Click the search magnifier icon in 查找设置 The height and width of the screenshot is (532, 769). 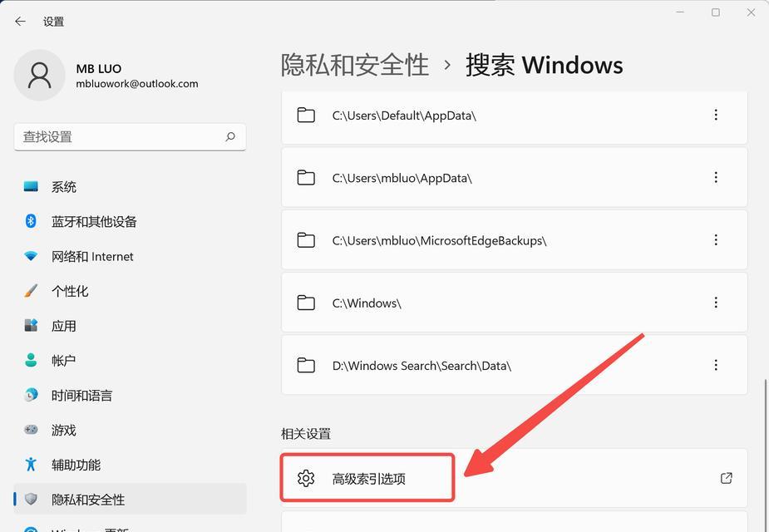click(x=230, y=137)
